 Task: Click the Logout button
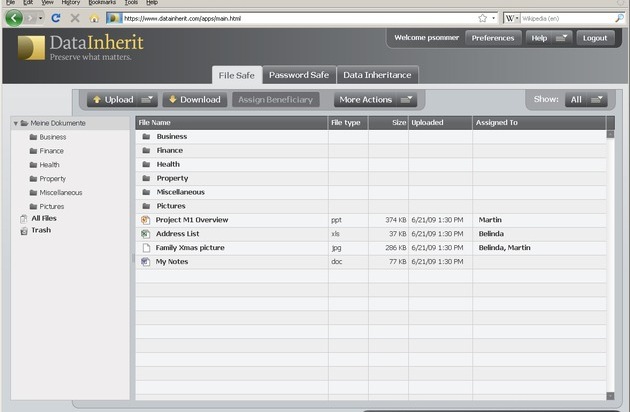pos(595,38)
